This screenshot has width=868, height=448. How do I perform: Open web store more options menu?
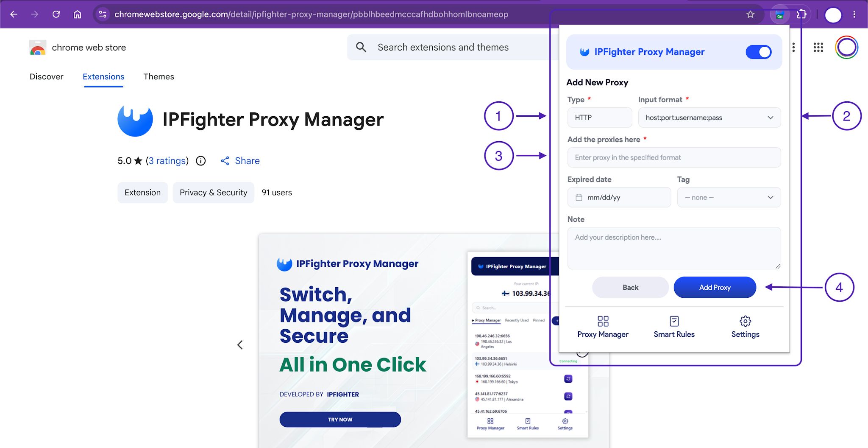click(793, 47)
